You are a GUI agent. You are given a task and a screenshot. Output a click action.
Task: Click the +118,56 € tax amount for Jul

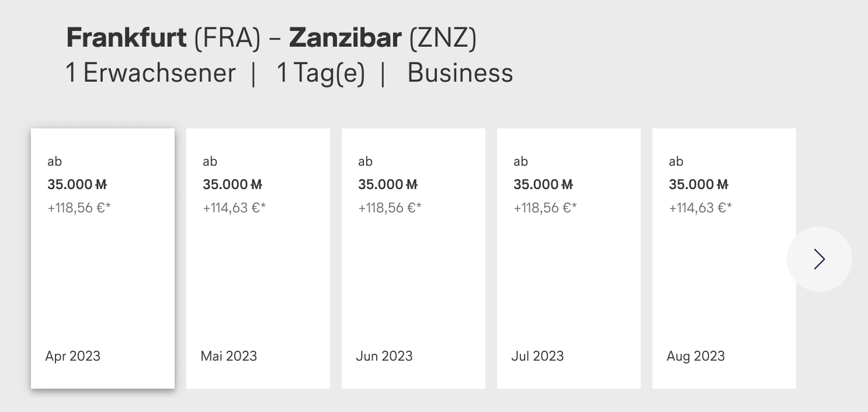coord(545,208)
